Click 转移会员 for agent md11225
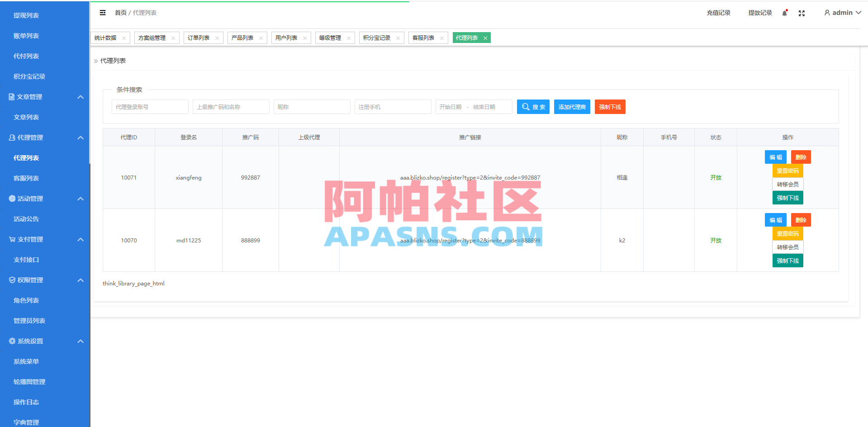 tap(788, 247)
